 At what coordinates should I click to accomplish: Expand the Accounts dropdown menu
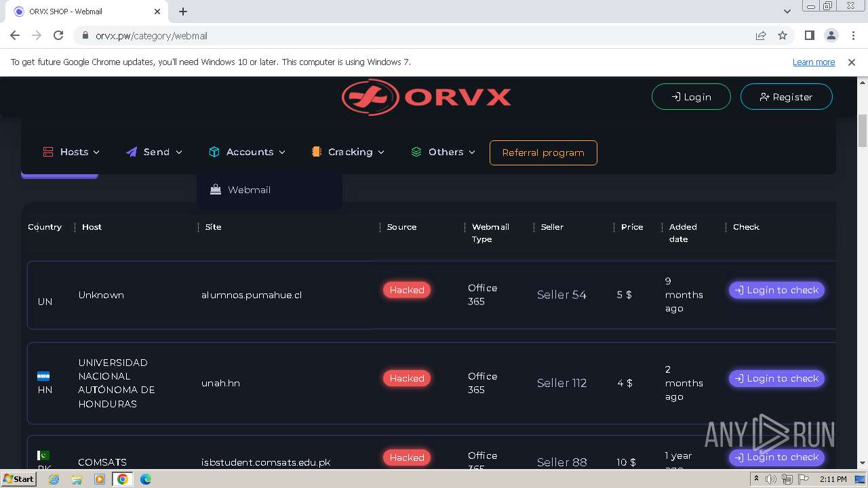coord(248,152)
